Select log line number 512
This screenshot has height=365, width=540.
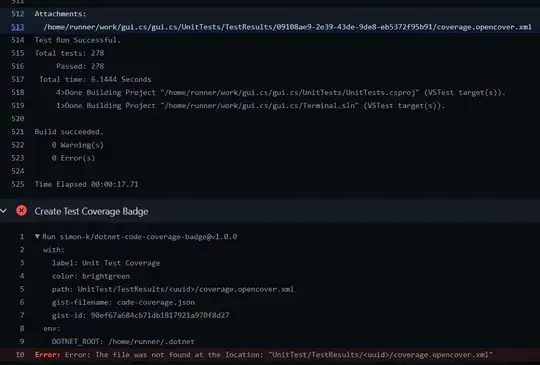(18, 14)
